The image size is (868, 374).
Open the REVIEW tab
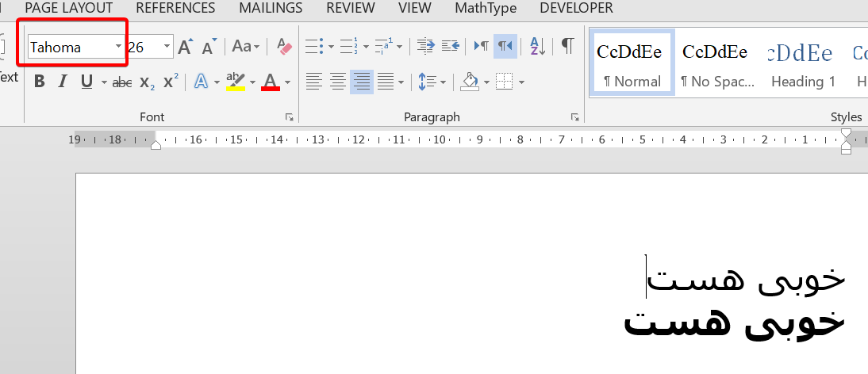(x=351, y=8)
